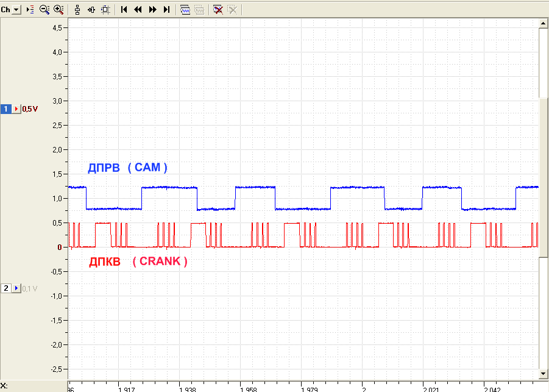Screen dimensions: 549x392
Task: Click the greyed-out waveform windows icon
Action: [x=200, y=10]
